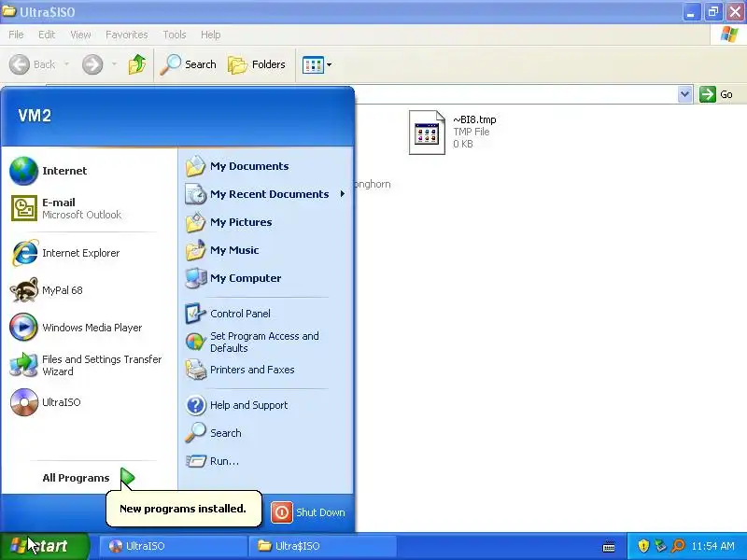Launch UltraISO from the Start menu
The height and width of the screenshot is (560, 747).
[90, 402]
